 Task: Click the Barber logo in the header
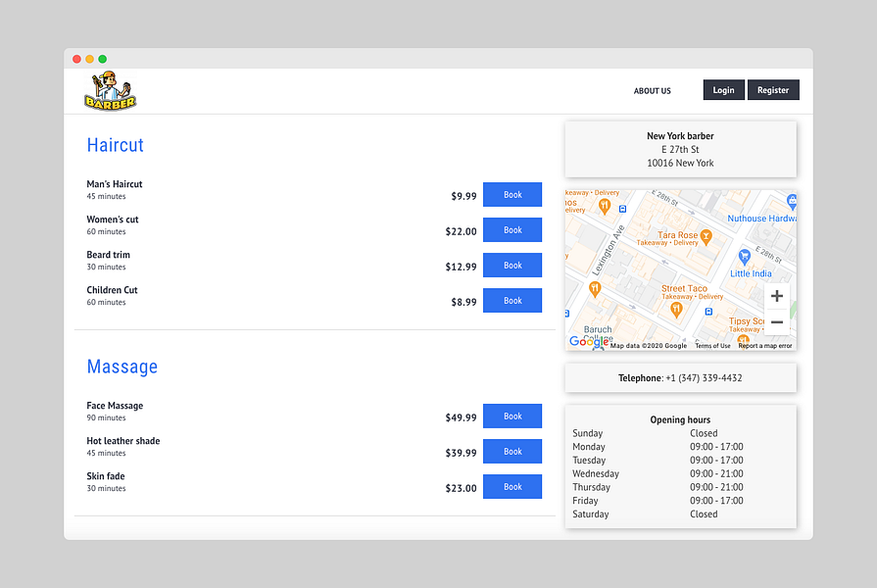coord(110,90)
